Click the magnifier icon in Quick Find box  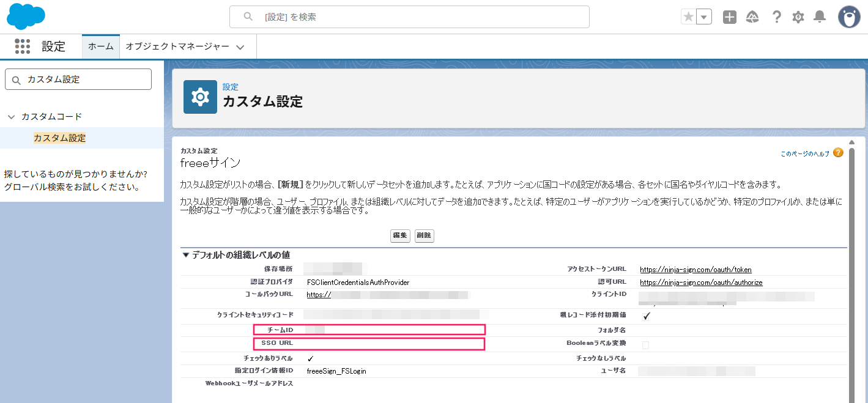17,79
